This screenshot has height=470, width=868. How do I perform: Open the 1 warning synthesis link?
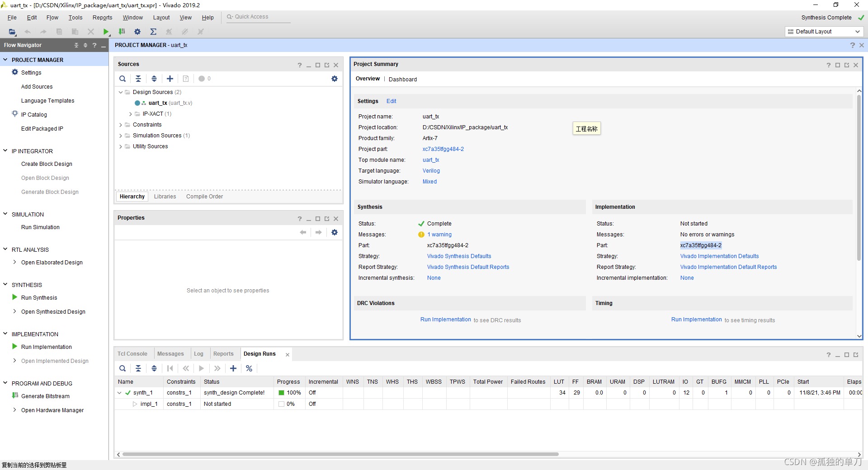[439, 235]
